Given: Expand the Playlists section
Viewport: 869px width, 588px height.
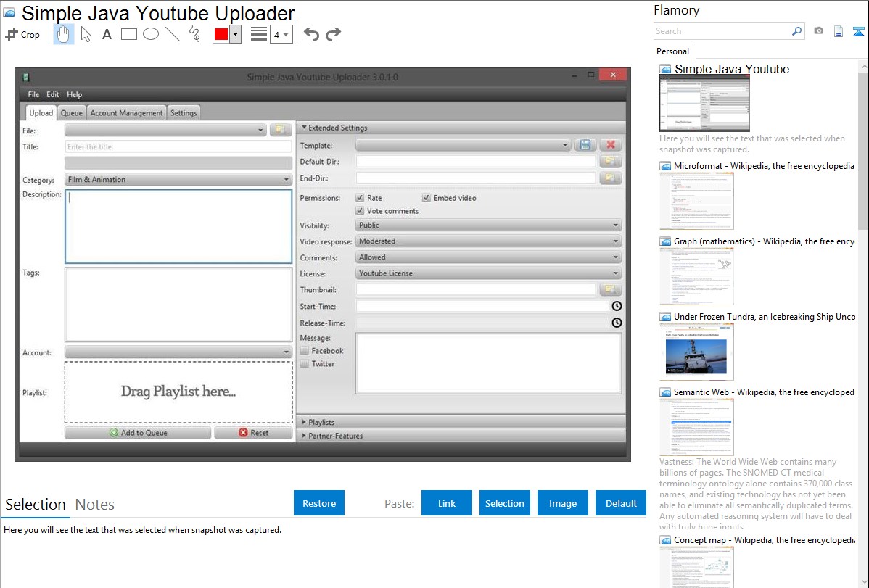Looking at the screenshot, I should coord(461,422).
